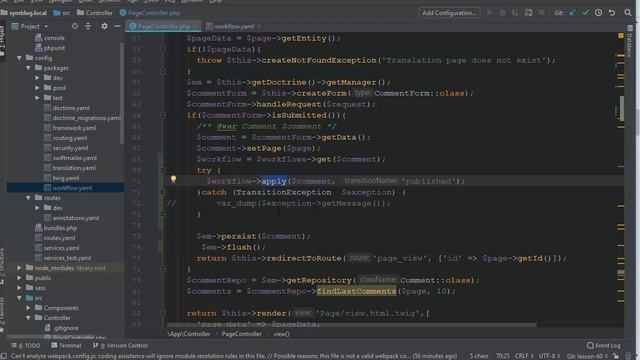Expand the test folder

click(x=37, y=98)
